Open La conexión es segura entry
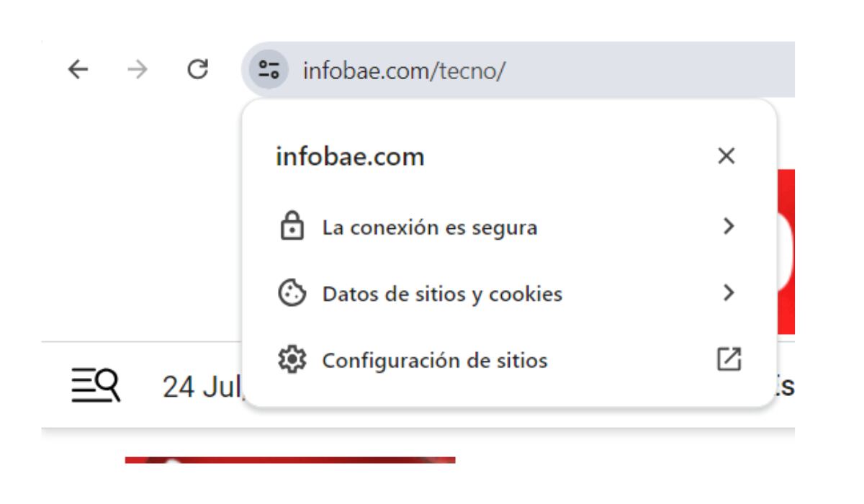This screenshot has width=864, height=504. 509,228
